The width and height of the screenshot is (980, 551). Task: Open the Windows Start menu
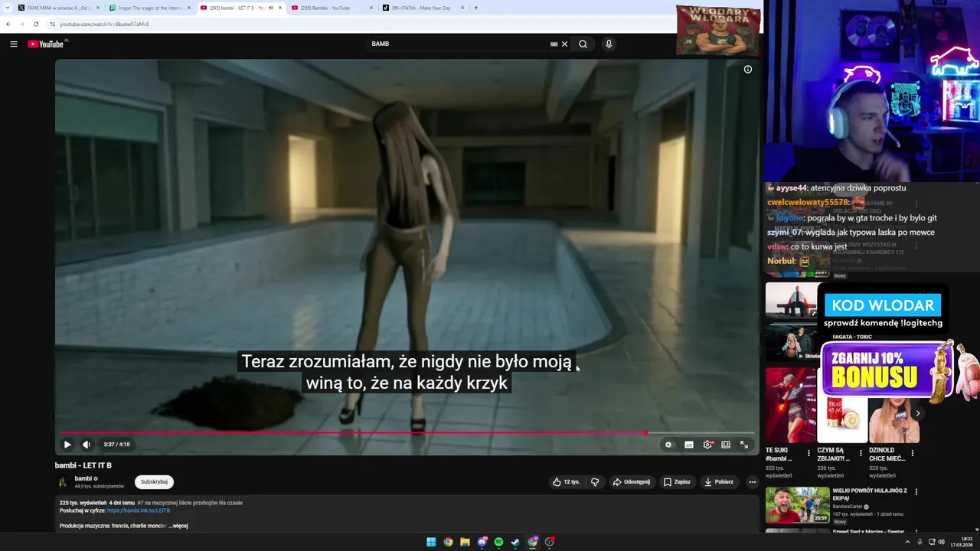[x=431, y=542]
